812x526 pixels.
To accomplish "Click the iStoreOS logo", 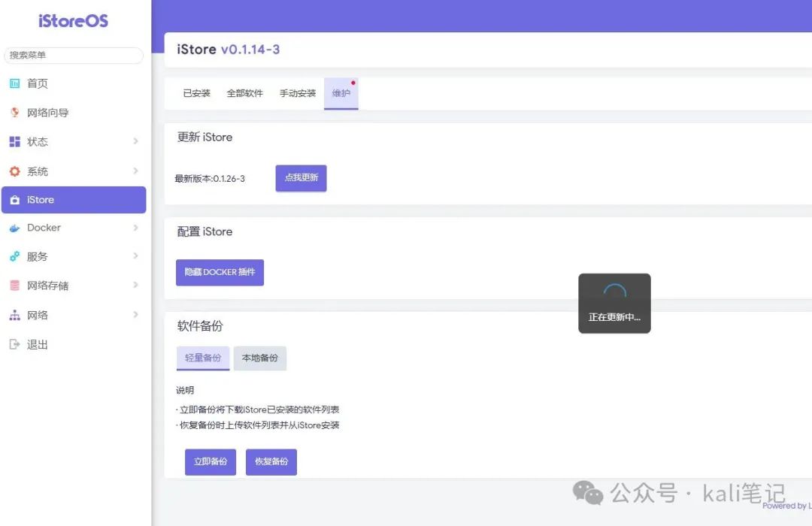I will (x=73, y=21).
